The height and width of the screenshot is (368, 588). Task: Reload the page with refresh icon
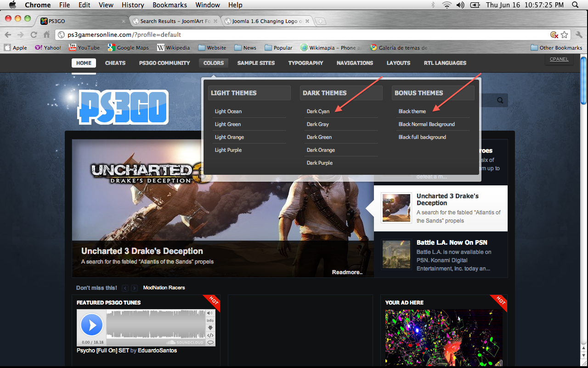coord(34,34)
